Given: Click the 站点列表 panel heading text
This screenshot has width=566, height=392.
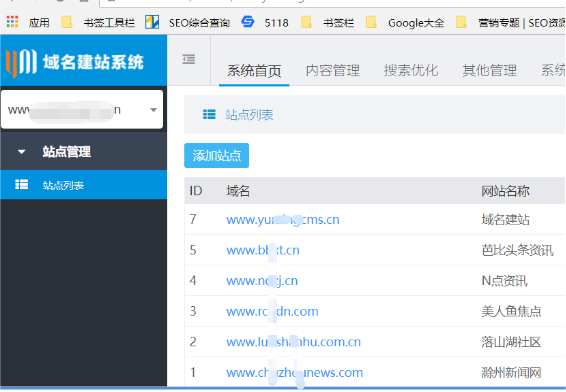Looking at the screenshot, I should click(249, 115).
